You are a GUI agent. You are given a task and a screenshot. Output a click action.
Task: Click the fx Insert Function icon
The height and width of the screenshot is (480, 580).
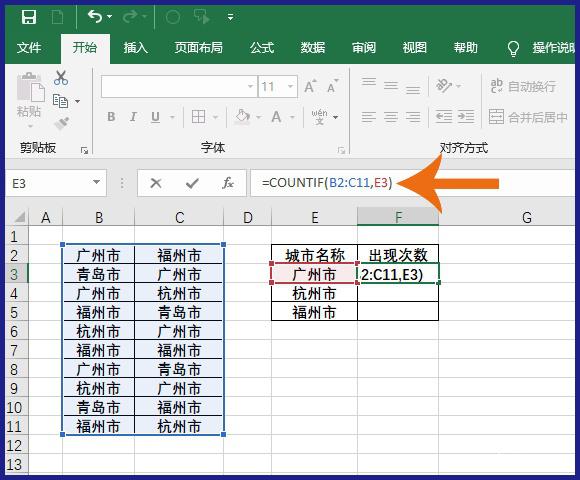point(227,183)
